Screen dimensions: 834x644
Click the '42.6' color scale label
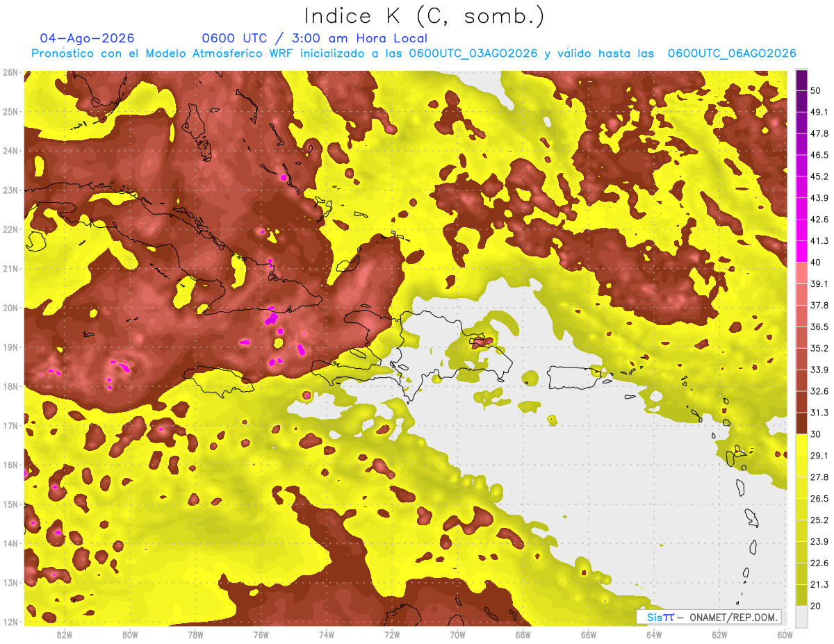click(819, 220)
